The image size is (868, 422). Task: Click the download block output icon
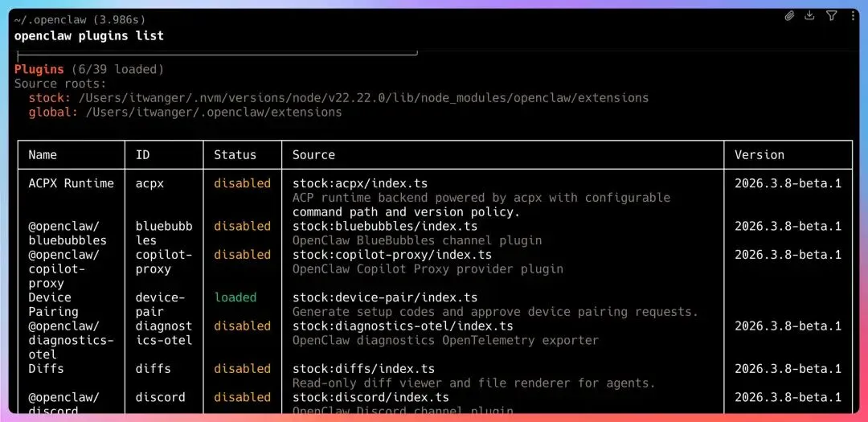pos(809,15)
